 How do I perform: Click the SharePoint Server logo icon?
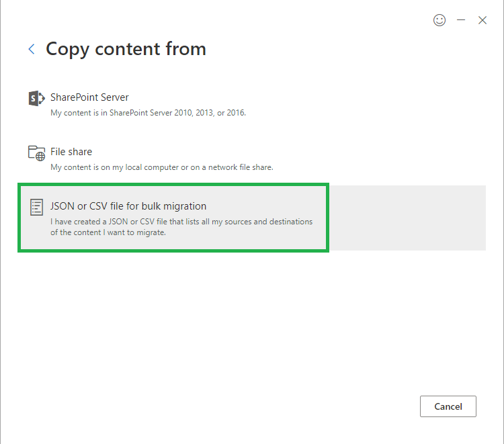[37, 98]
